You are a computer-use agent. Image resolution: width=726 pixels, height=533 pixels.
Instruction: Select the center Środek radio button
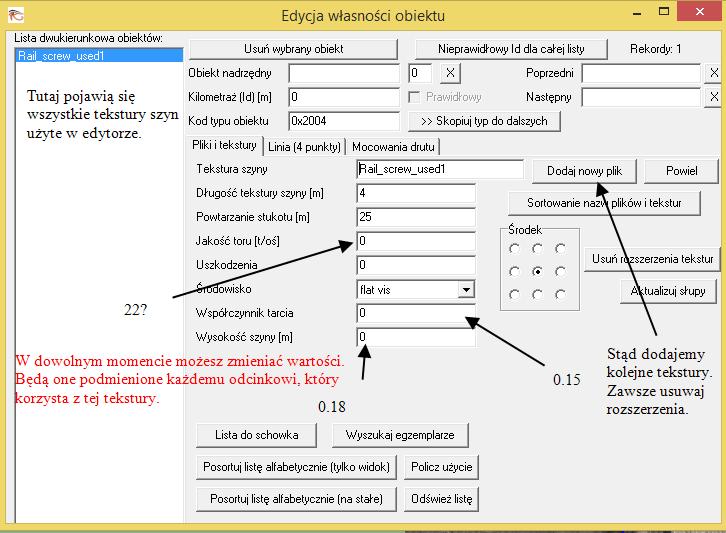pyautogui.click(x=537, y=271)
